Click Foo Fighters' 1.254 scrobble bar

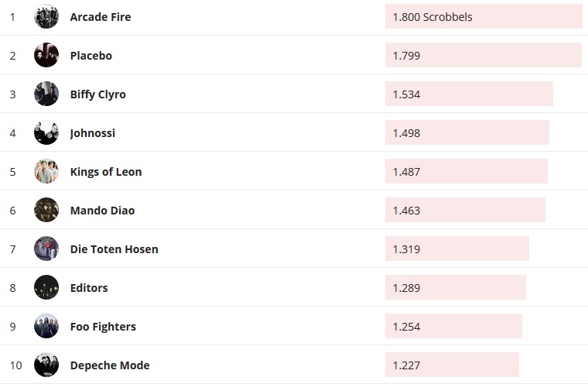click(x=453, y=326)
